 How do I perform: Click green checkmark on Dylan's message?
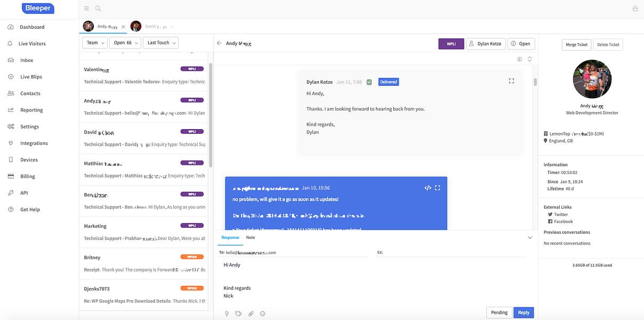(369, 82)
